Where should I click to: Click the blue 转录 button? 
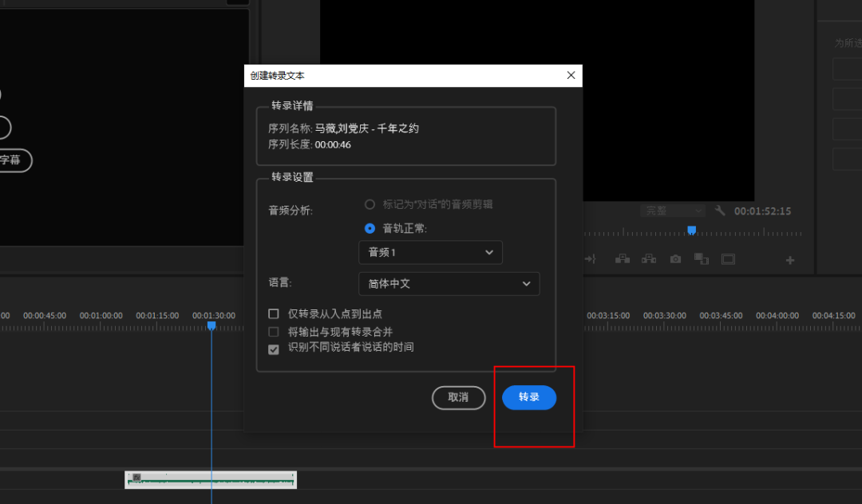529,397
